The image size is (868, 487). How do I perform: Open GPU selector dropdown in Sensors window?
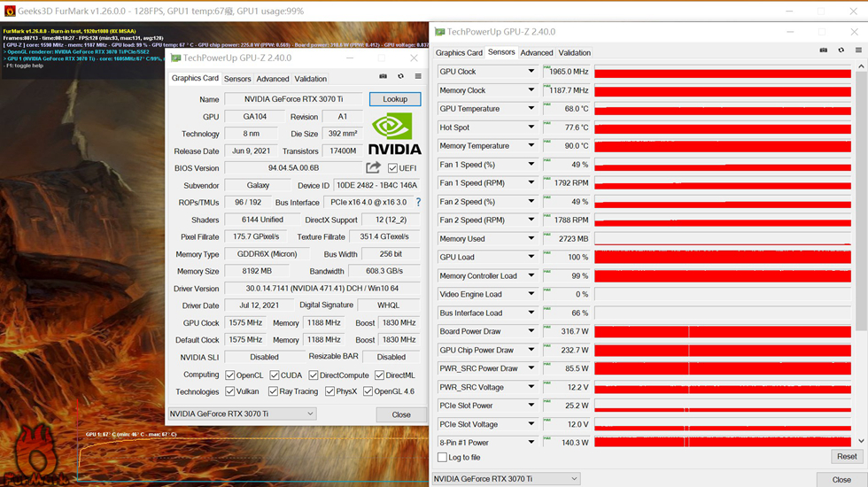click(506, 479)
